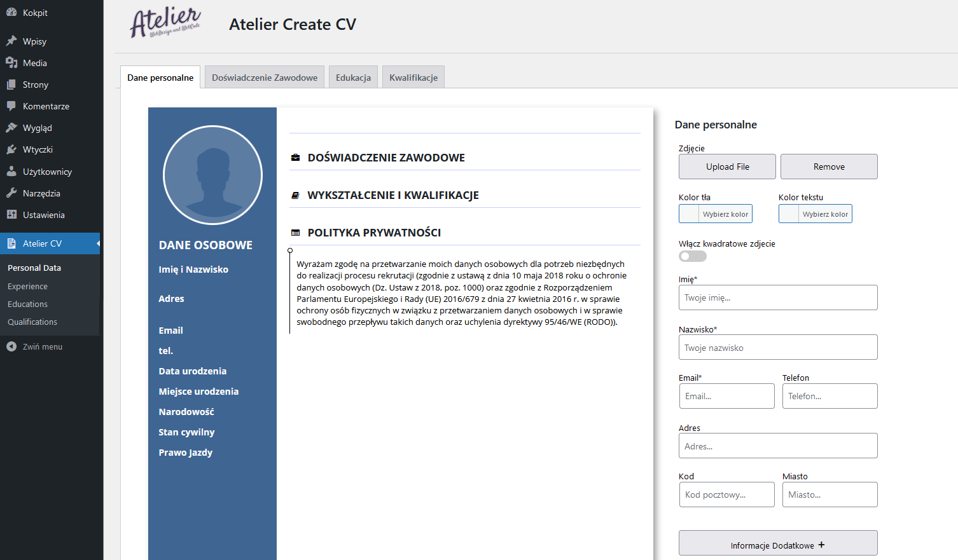This screenshot has width=958, height=560.
Task: Click the Strony pages icon
Action: [x=11, y=85]
